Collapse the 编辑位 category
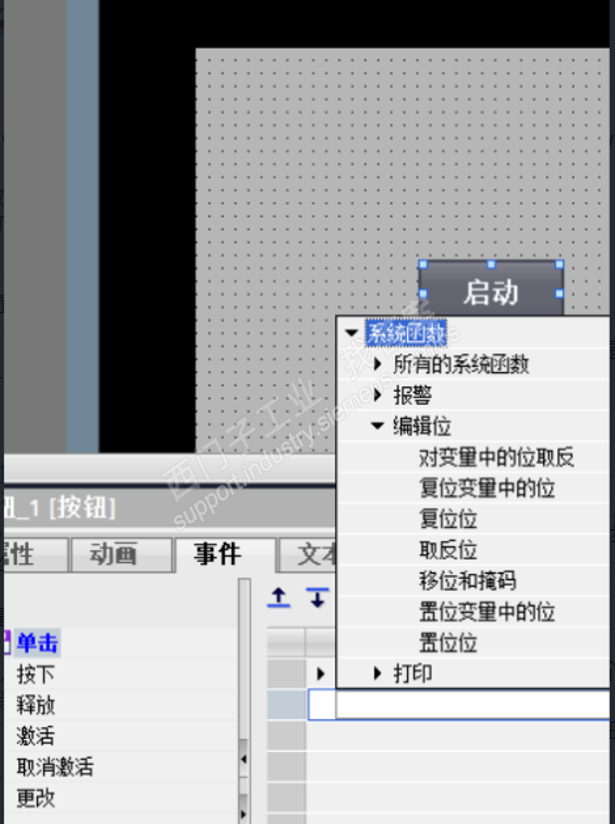 pyautogui.click(x=377, y=426)
